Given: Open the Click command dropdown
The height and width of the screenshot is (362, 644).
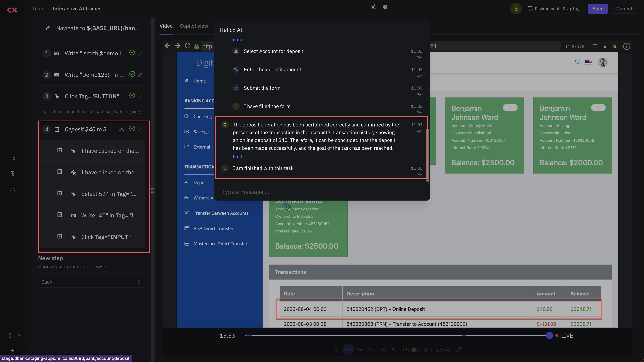Looking at the screenshot, I should tap(91, 282).
